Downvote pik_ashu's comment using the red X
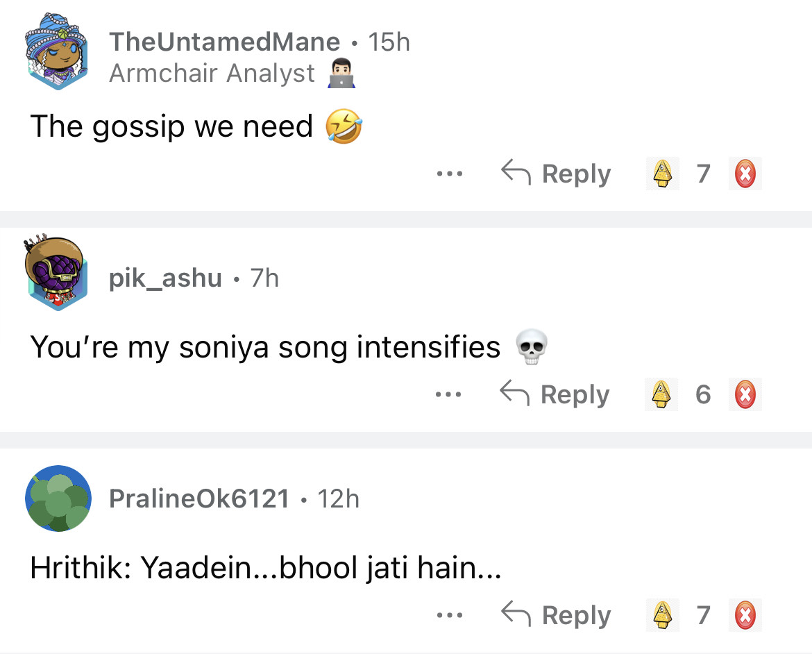The image size is (812, 654). click(x=745, y=394)
